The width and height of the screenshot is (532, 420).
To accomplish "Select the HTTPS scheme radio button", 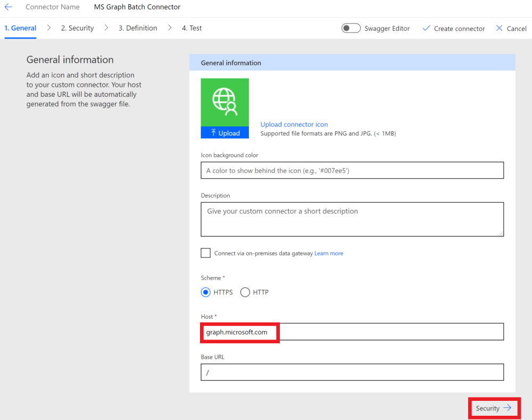I will pos(205,292).
